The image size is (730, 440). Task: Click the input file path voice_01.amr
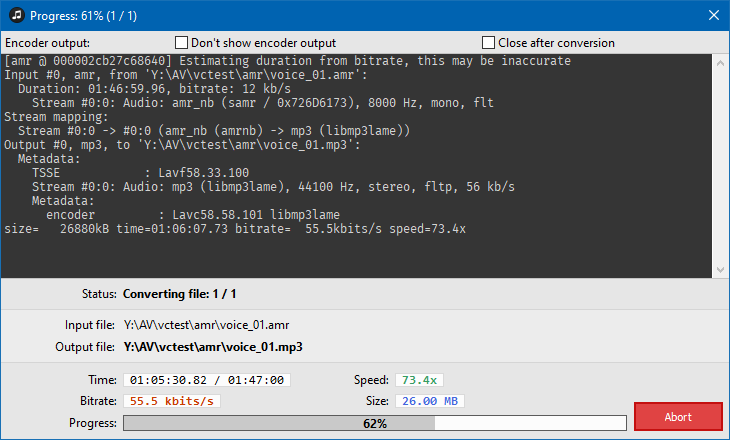(206, 325)
